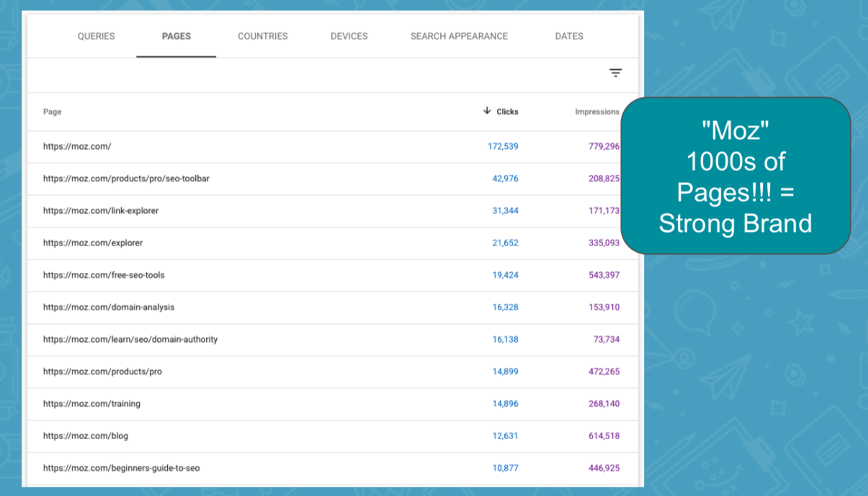Select the seo-toolbar page row

pyautogui.click(x=126, y=179)
